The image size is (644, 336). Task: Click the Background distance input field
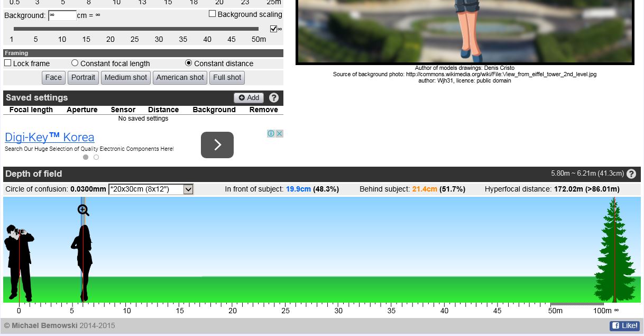62,15
